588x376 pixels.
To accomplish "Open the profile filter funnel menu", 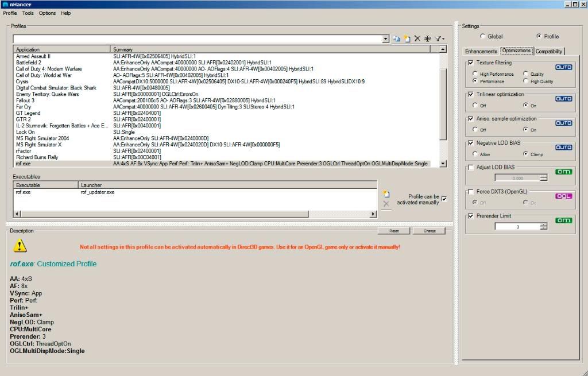I will coord(439,38).
